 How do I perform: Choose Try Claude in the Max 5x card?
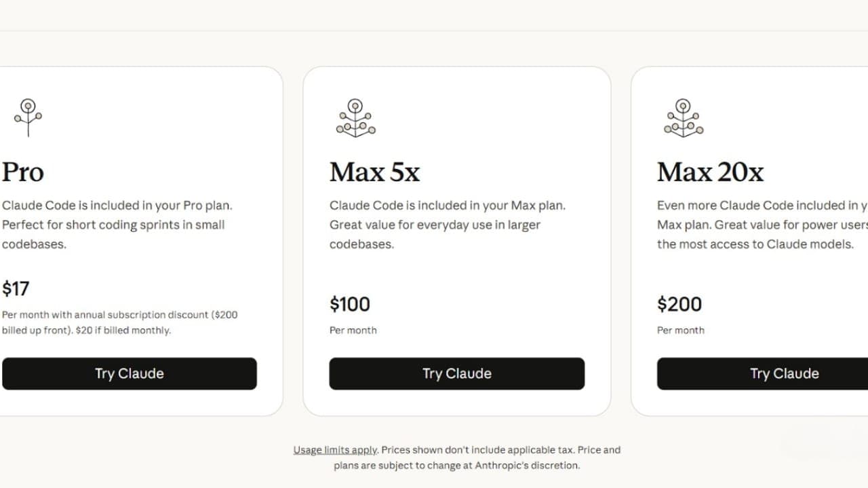[x=457, y=373]
